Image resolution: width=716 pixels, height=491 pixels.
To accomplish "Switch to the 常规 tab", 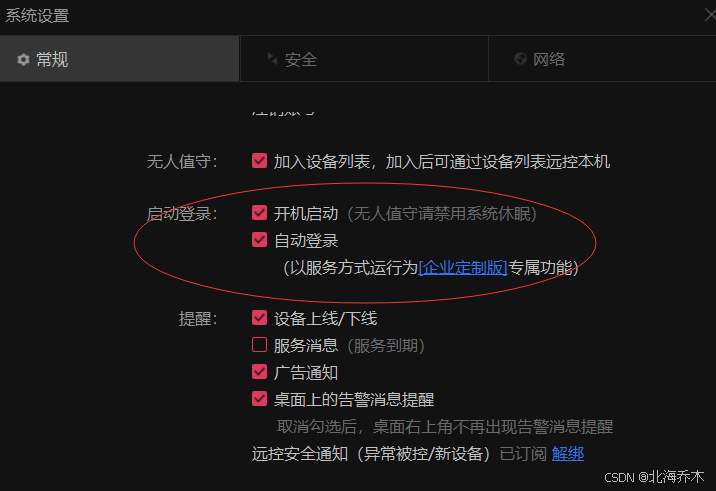I will click(119, 59).
